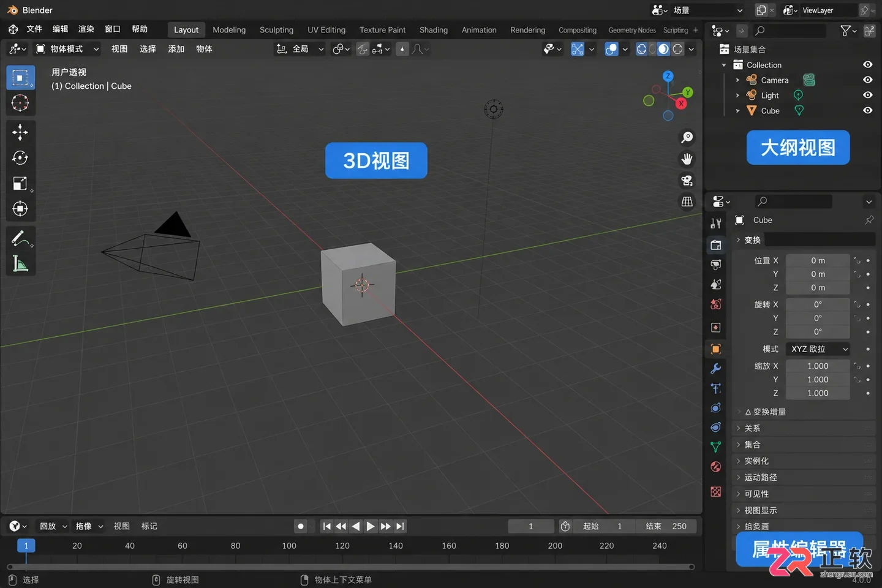Click the current frame number field
Screen dimensions: 882x588
click(531, 526)
